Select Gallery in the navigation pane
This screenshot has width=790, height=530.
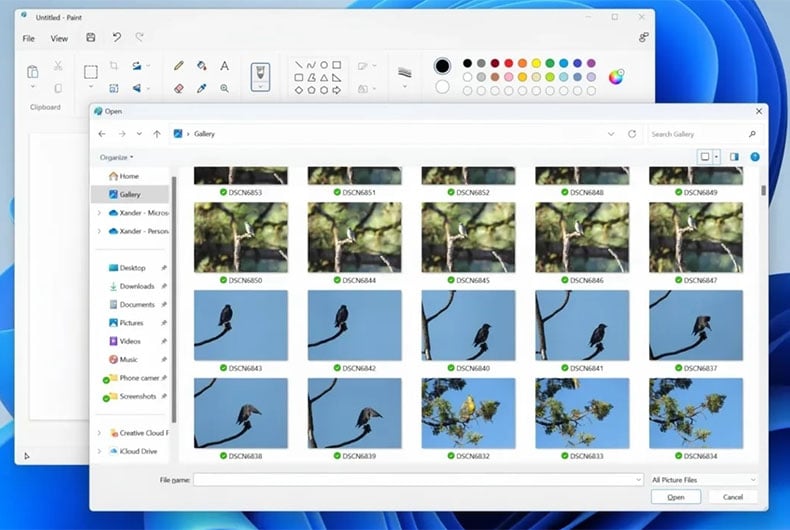pos(130,194)
